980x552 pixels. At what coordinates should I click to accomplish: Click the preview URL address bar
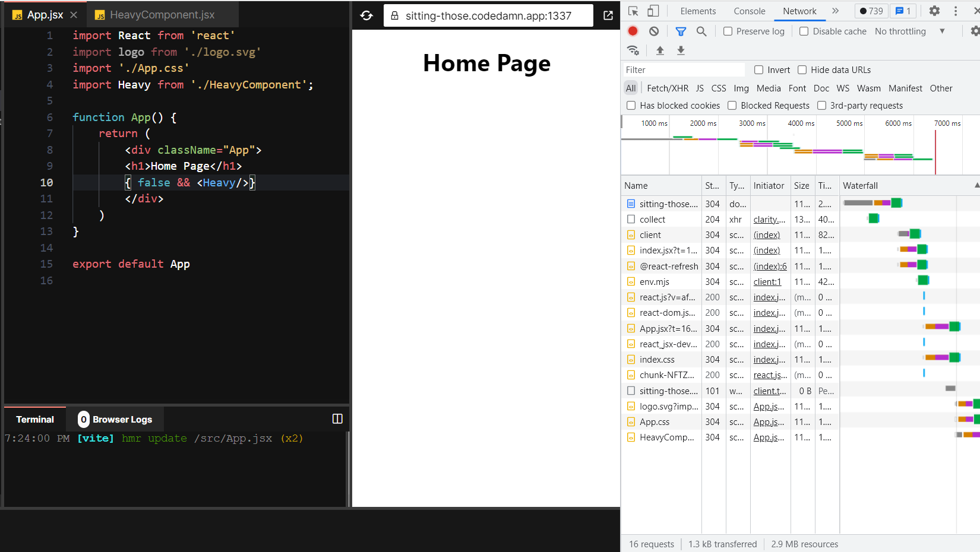[x=488, y=15]
